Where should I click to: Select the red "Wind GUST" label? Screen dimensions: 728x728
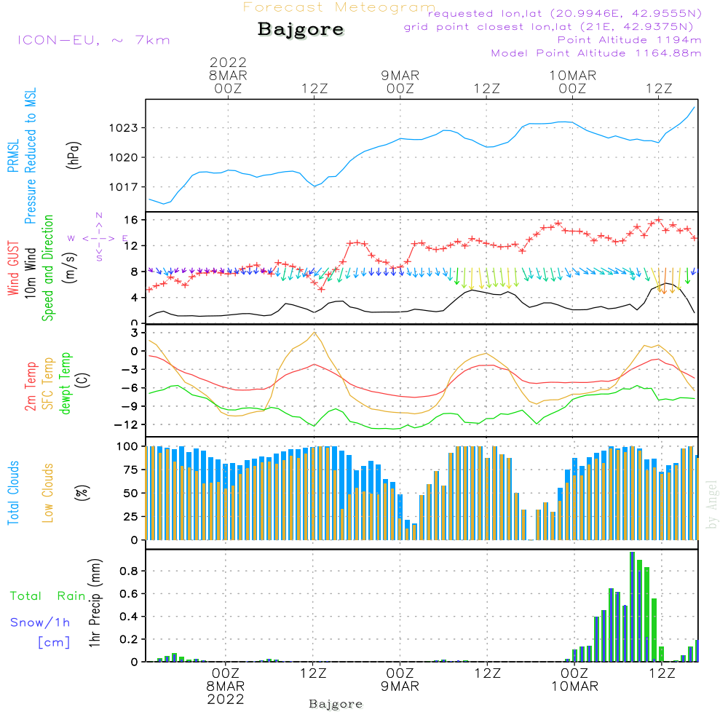click(x=13, y=268)
